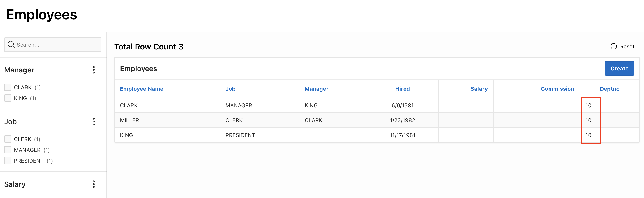Toggle the CLERK job filter
The image size is (644, 198).
point(8,139)
